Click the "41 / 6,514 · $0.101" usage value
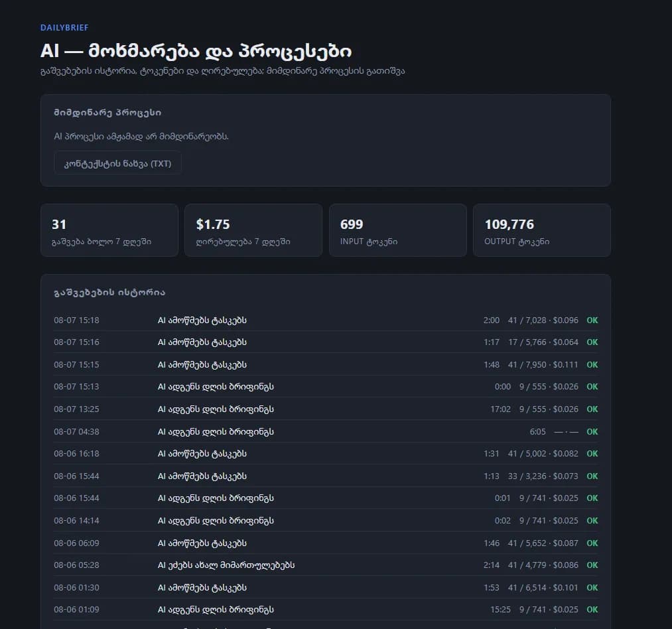Image resolution: width=672 pixels, height=629 pixels. pyautogui.click(x=543, y=587)
